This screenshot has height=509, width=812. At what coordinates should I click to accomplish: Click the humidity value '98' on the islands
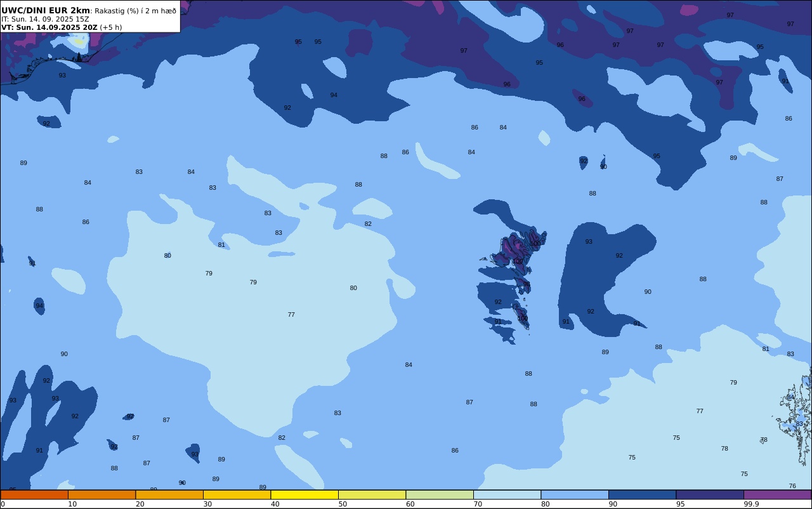[x=527, y=284]
